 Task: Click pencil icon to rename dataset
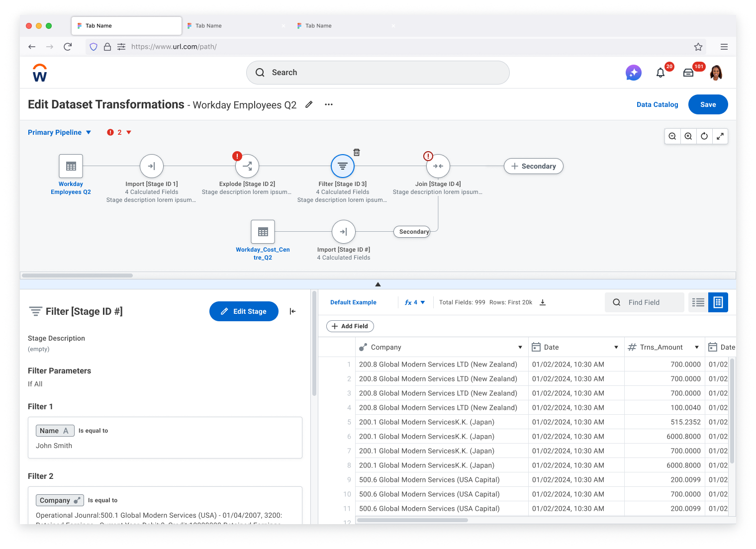coord(309,104)
